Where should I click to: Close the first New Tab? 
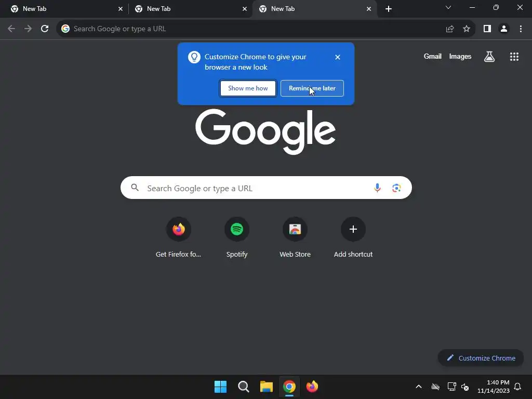point(121,9)
